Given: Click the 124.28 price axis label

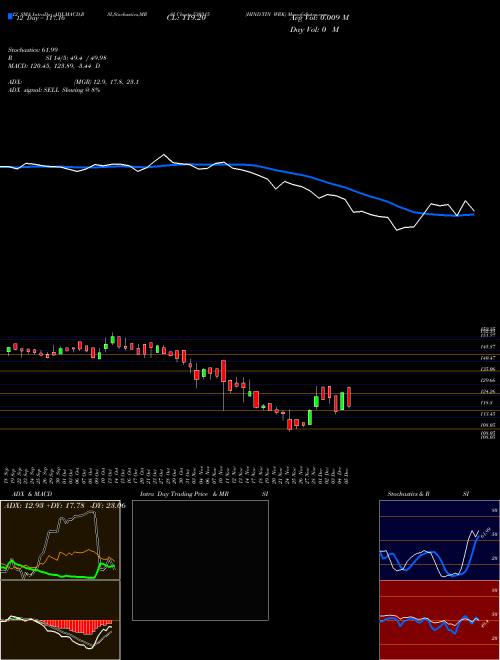Looking at the screenshot, I should coord(489,391).
